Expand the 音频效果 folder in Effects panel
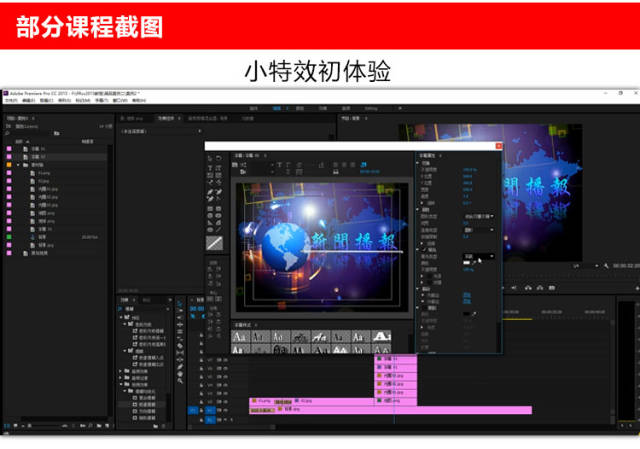The width and height of the screenshot is (640, 449). tap(121, 371)
